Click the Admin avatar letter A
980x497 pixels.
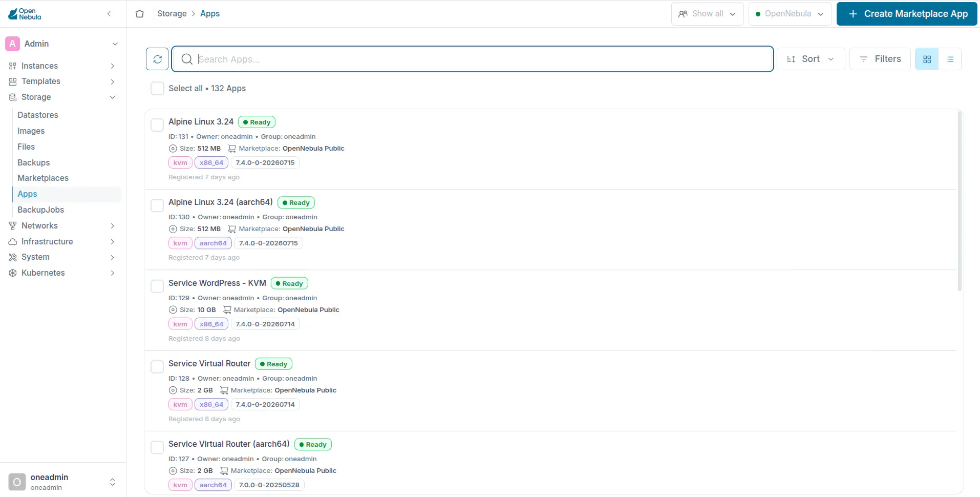point(12,44)
